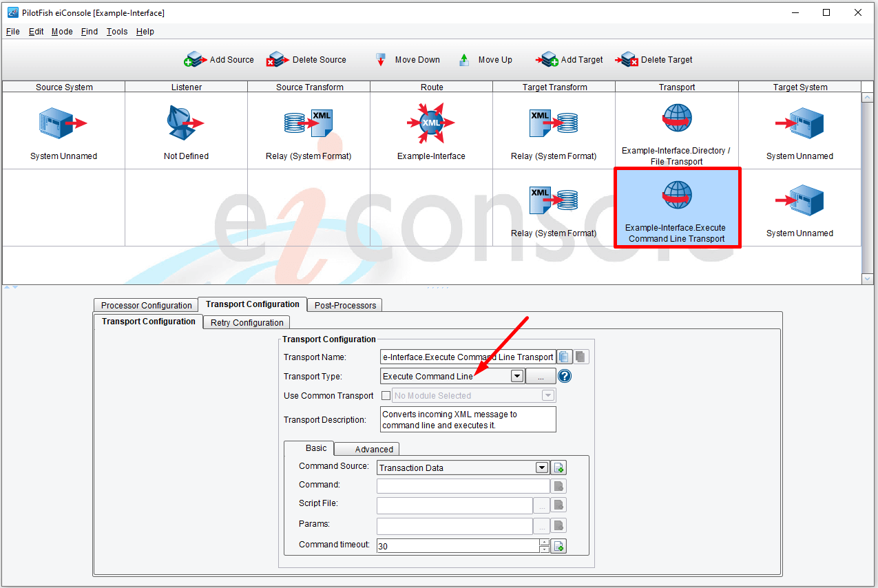Switch to the Post-Processors tab
This screenshot has width=878, height=588.
point(345,305)
